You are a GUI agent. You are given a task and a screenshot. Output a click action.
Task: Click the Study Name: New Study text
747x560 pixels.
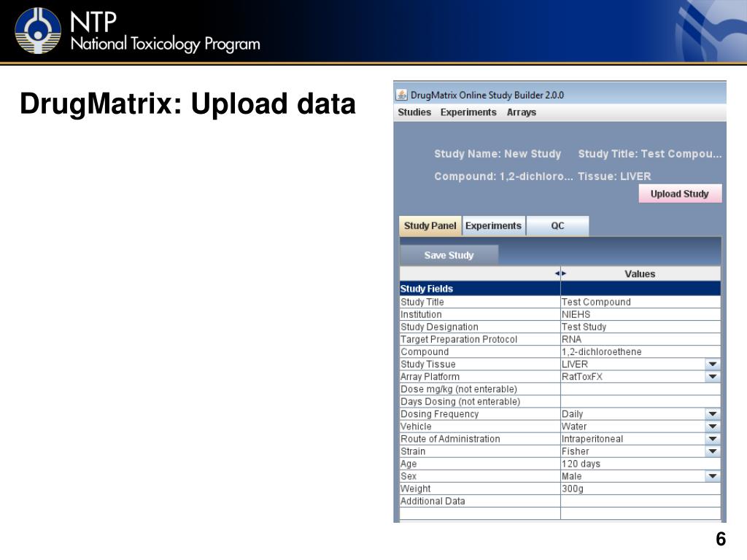[498, 154]
